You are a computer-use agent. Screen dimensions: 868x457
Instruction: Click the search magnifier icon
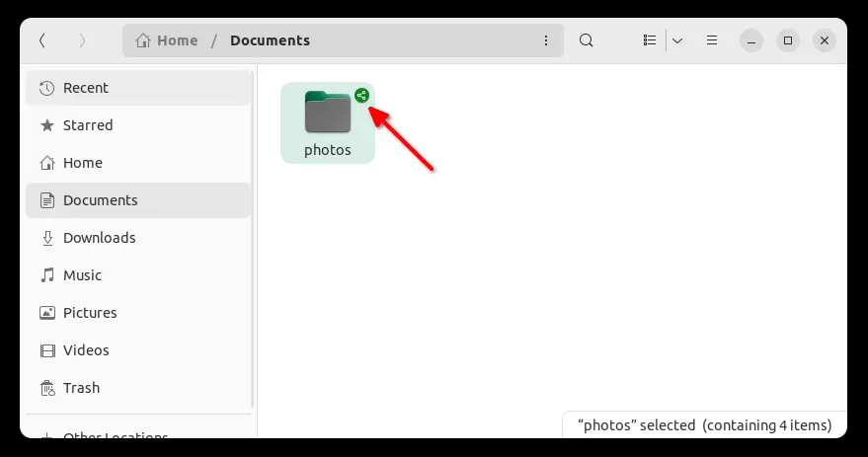click(587, 40)
